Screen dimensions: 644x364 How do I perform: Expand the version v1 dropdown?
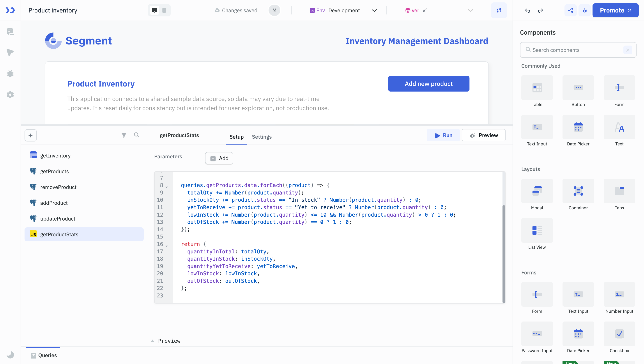(470, 11)
